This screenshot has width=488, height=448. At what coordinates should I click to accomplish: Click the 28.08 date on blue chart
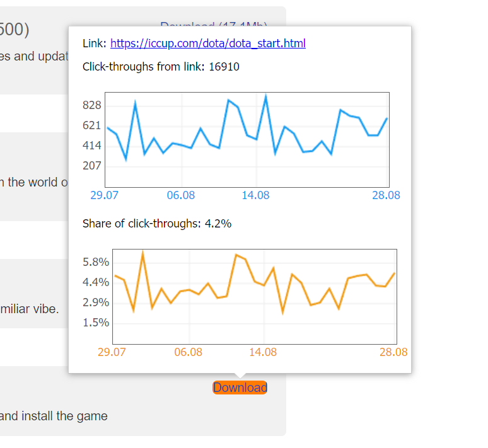click(x=386, y=195)
